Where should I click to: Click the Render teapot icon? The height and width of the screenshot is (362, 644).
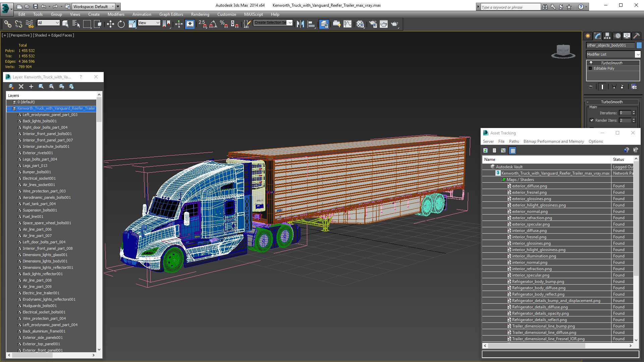click(x=394, y=24)
